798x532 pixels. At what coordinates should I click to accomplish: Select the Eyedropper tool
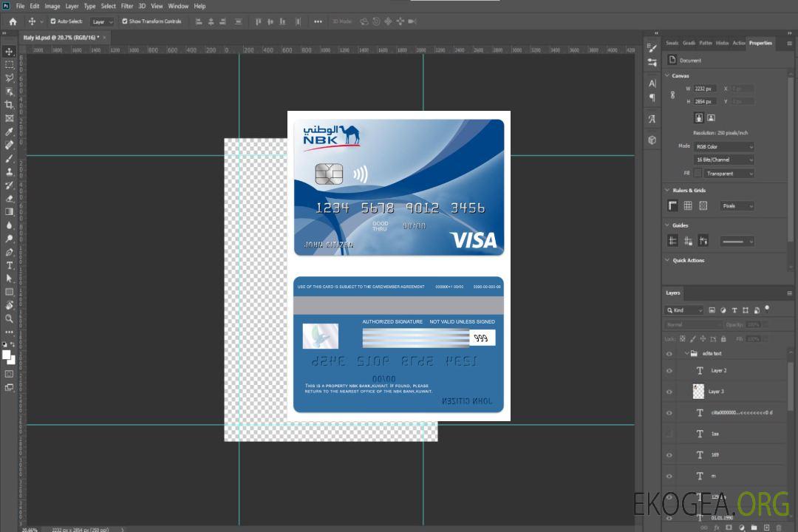coord(9,132)
